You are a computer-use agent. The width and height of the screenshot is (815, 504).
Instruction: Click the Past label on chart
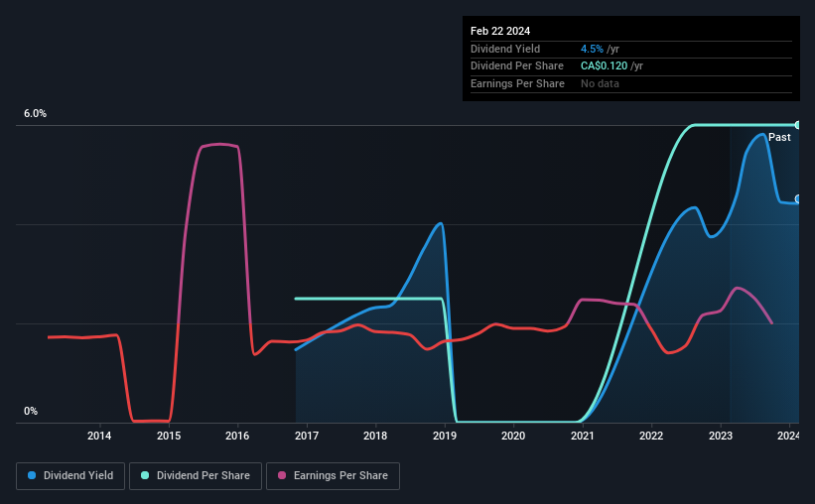pyautogui.click(x=779, y=137)
